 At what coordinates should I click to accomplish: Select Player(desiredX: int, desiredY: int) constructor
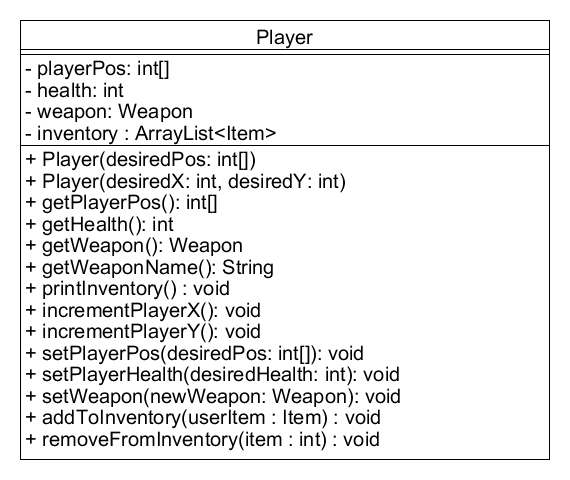(185, 181)
